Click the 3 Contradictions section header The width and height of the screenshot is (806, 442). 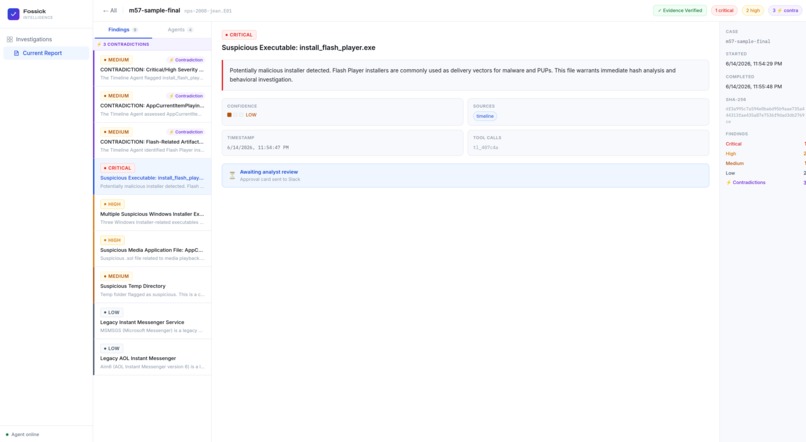pyautogui.click(x=153, y=44)
